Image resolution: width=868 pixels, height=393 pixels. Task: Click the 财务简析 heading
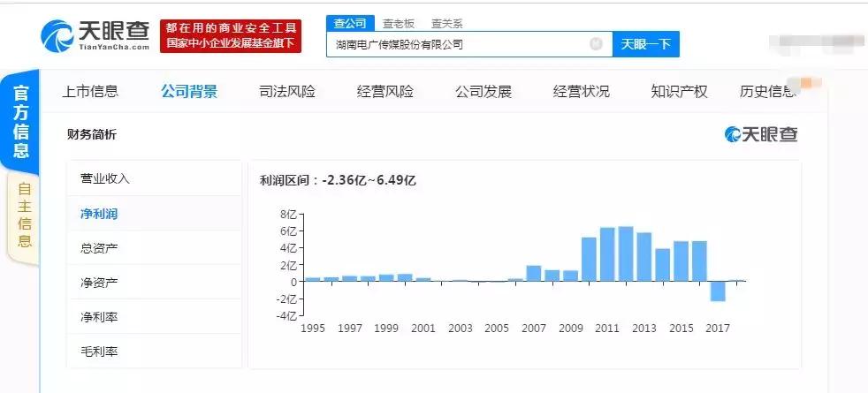click(x=92, y=134)
